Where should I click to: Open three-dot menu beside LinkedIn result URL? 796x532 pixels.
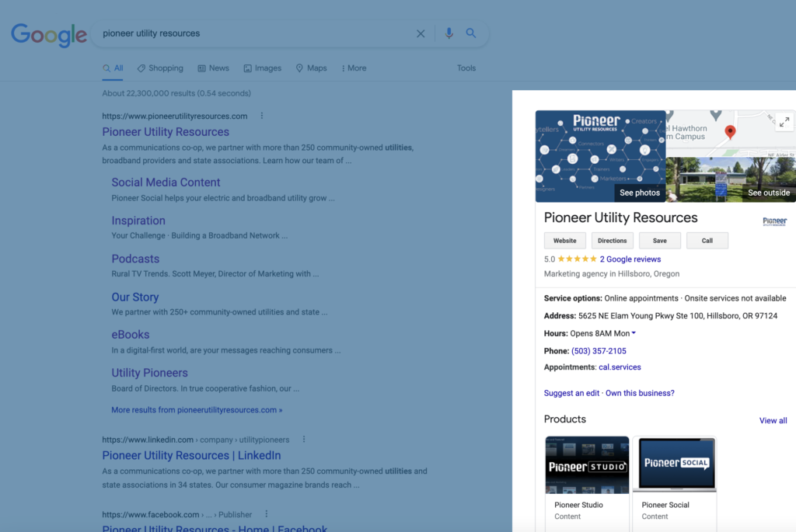(x=304, y=440)
